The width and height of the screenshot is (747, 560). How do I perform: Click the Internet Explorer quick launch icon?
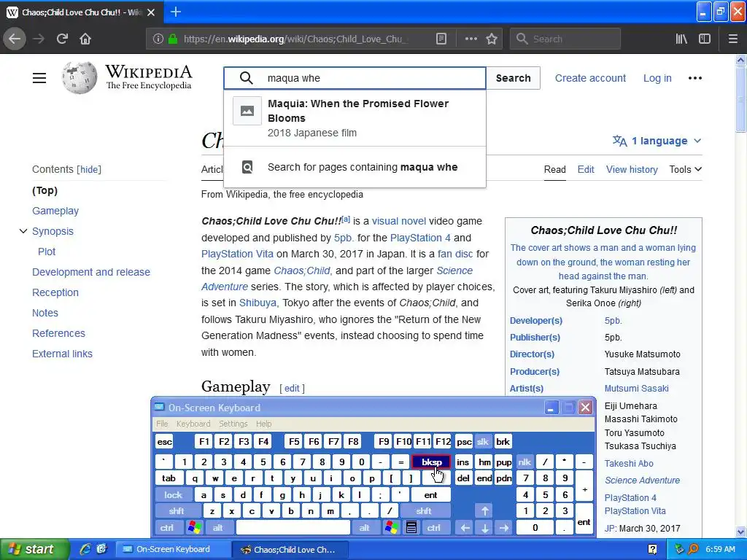85,549
